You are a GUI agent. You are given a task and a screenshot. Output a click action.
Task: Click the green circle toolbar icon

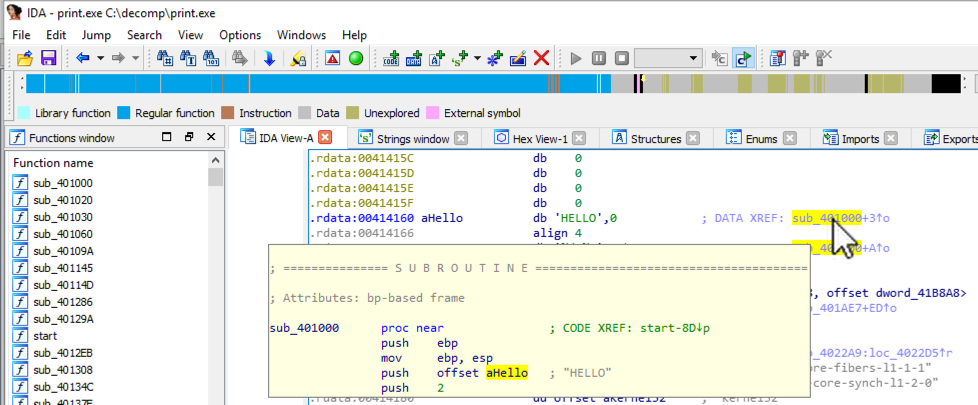pos(355,58)
